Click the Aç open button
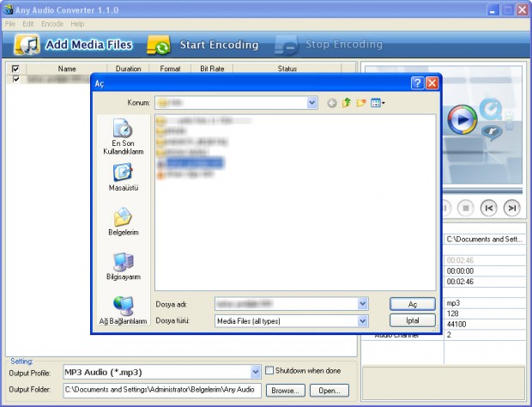Screen dimensions: 532x407 413,304
